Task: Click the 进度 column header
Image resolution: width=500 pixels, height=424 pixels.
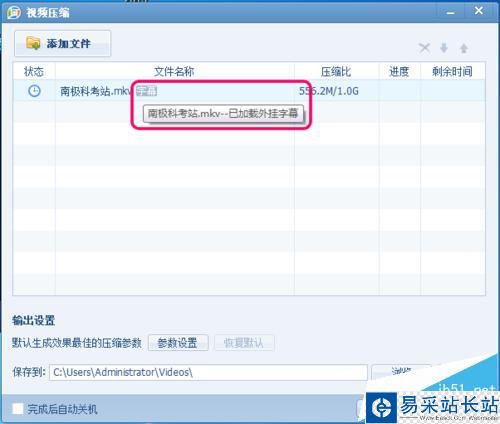Action: pyautogui.click(x=399, y=71)
